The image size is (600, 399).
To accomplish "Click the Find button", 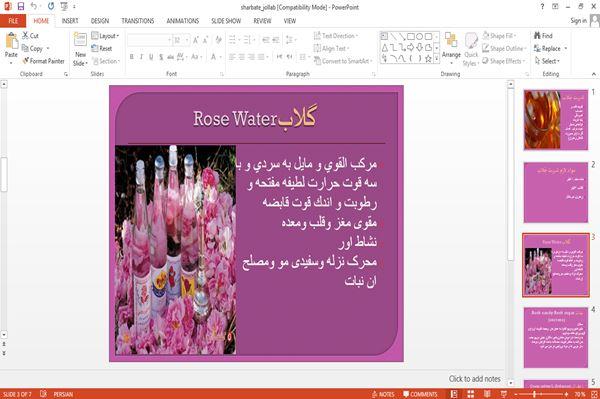I will tap(543, 36).
